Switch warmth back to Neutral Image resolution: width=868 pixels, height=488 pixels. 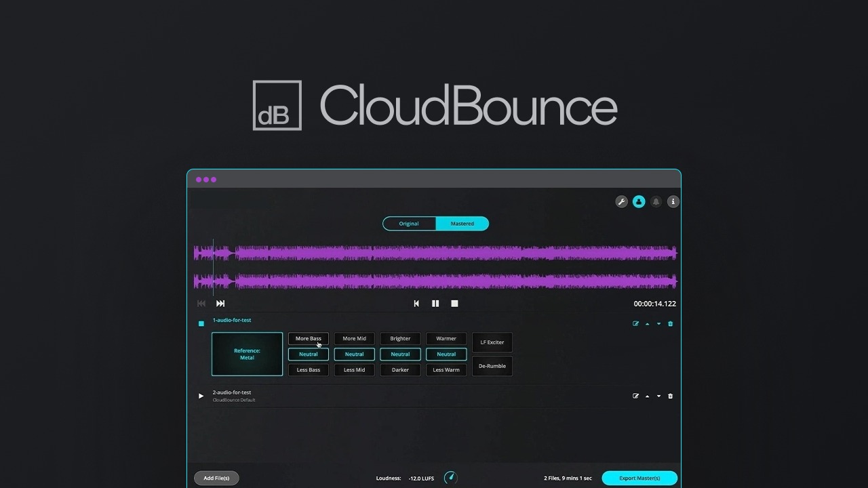click(x=446, y=354)
